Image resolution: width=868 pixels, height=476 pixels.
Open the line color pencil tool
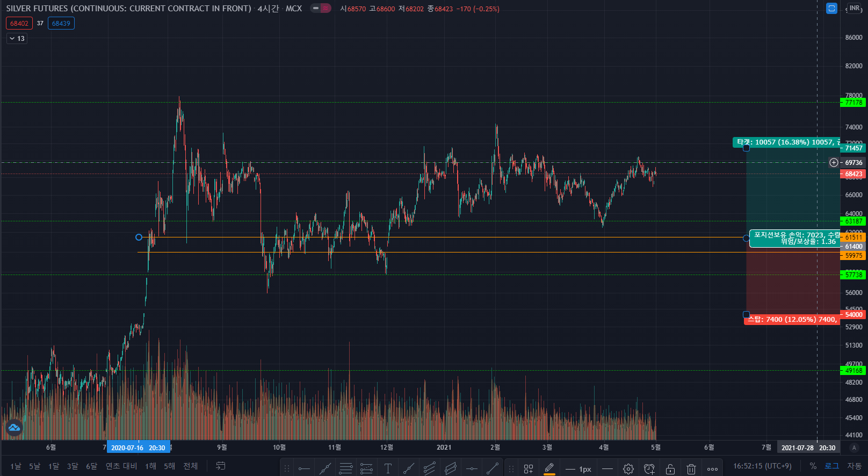pyautogui.click(x=549, y=468)
